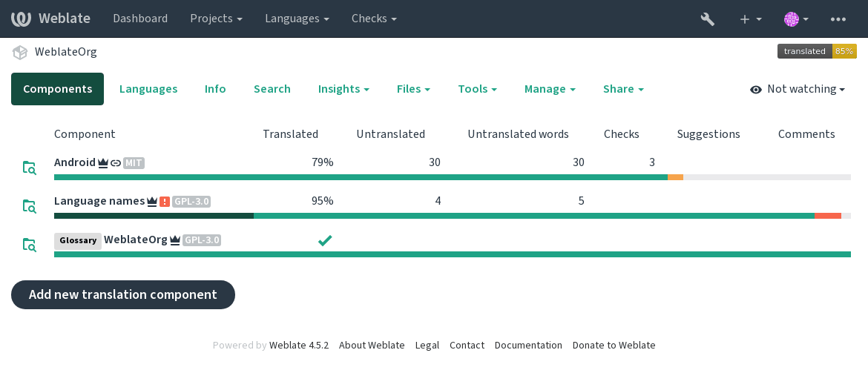Open the user avatar menu

coord(797,19)
